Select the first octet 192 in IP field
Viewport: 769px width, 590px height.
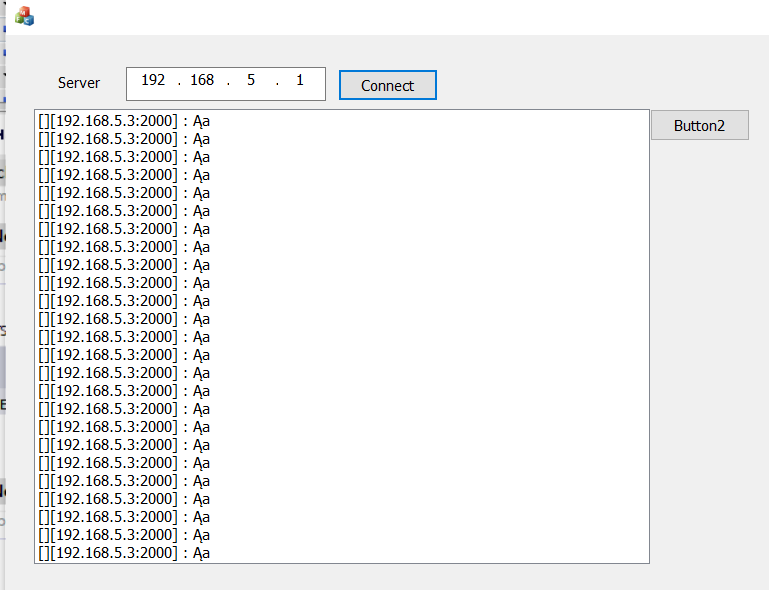click(153, 80)
